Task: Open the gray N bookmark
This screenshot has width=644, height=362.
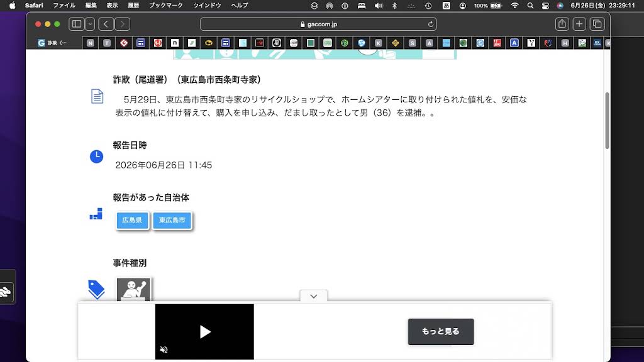Action: pyautogui.click(x=91, y=43)
